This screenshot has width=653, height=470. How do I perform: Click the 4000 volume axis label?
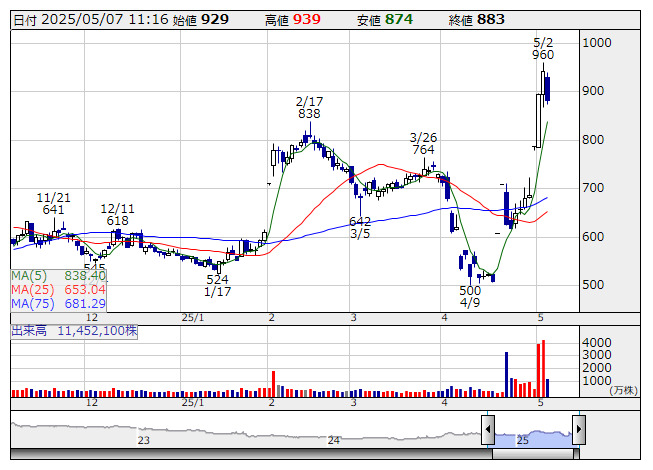click(597, 343)
